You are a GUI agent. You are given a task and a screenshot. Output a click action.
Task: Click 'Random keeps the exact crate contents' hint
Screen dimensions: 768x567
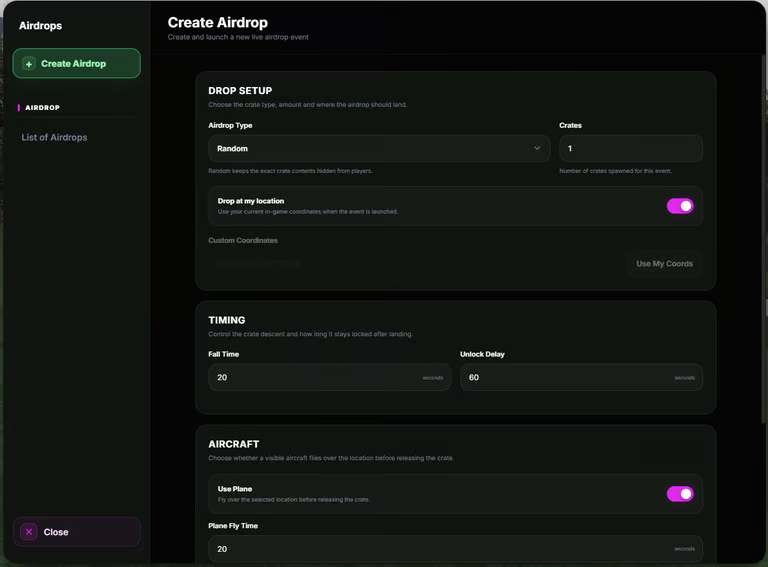290,171
